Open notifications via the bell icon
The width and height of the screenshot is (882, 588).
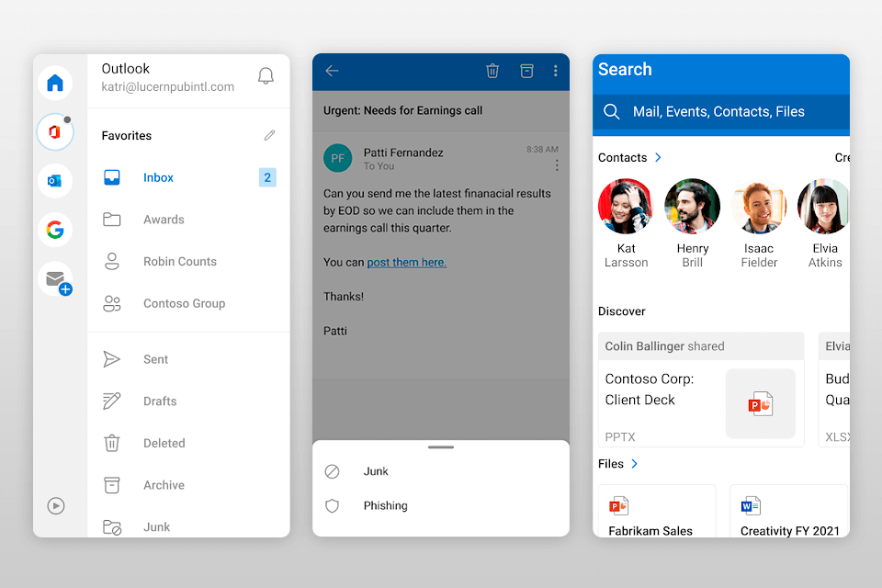[266, 76]
